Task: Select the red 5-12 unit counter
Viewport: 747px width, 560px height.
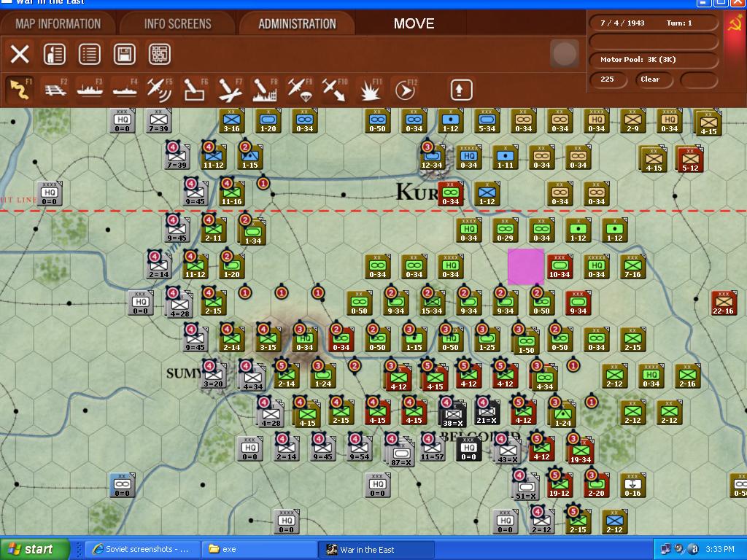Action: [x=690, y=160]
